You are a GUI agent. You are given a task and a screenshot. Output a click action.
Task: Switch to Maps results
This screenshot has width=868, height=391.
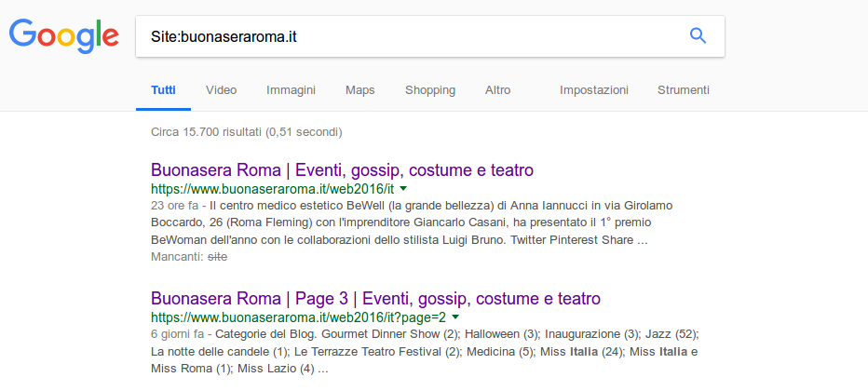click(359, 90)
